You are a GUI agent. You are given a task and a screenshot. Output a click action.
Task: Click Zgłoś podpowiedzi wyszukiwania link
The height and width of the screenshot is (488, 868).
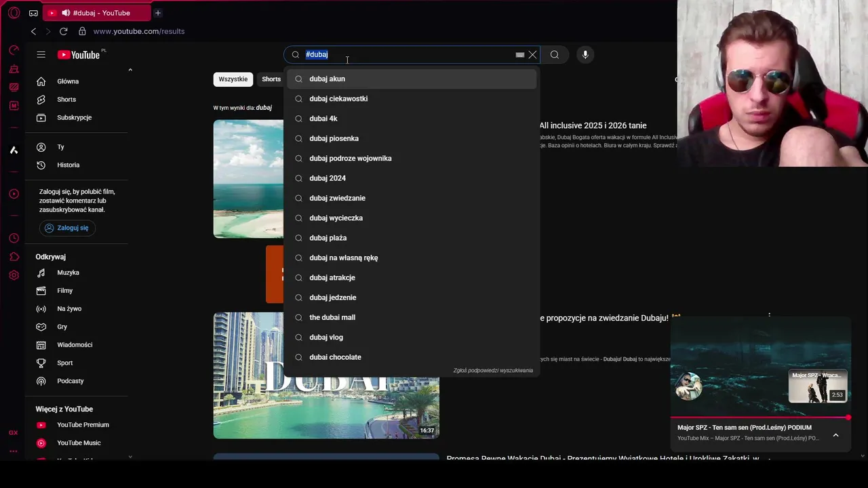(493, 371)
